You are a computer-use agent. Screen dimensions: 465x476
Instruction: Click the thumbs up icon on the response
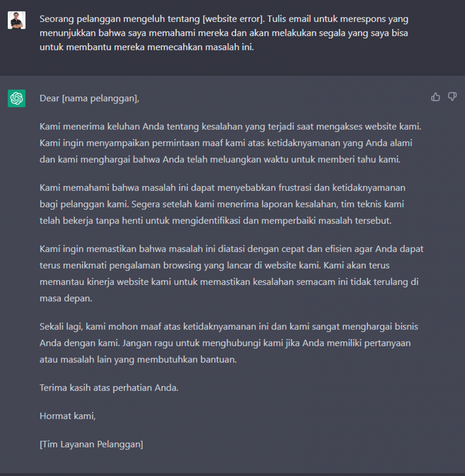(x=435, y=97)
